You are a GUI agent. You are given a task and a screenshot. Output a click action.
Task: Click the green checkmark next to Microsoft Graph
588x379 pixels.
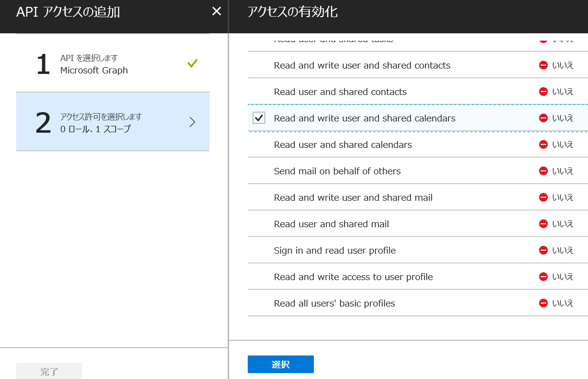(193, 63)
